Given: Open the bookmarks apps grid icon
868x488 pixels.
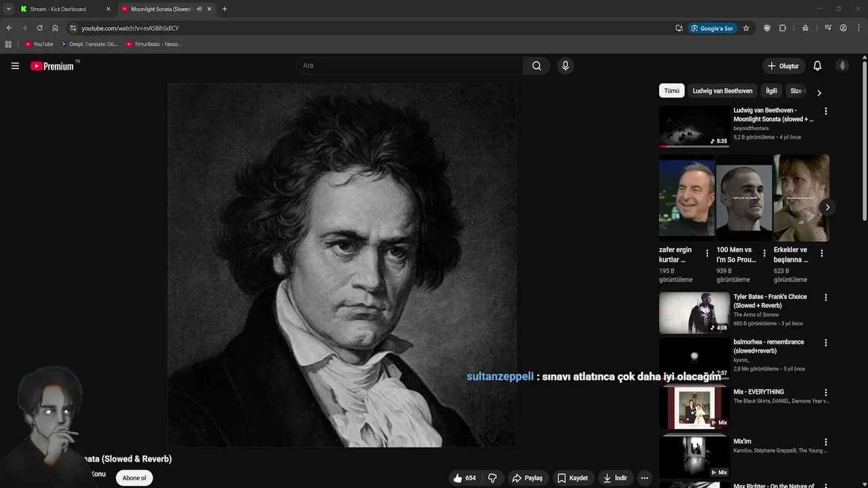Looking at the screenshot, I should pos(8,44).
